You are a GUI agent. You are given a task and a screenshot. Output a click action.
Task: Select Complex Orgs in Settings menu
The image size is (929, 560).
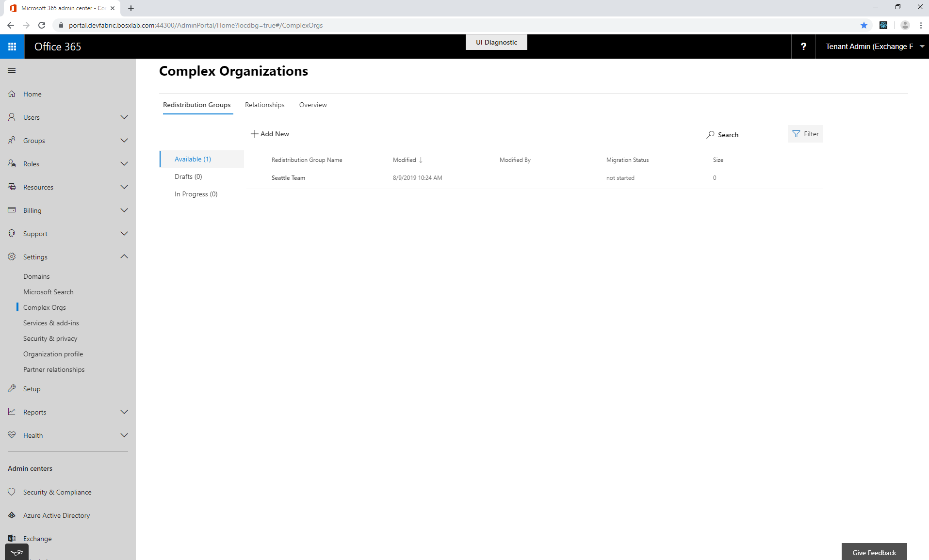(x=45, y=307)
